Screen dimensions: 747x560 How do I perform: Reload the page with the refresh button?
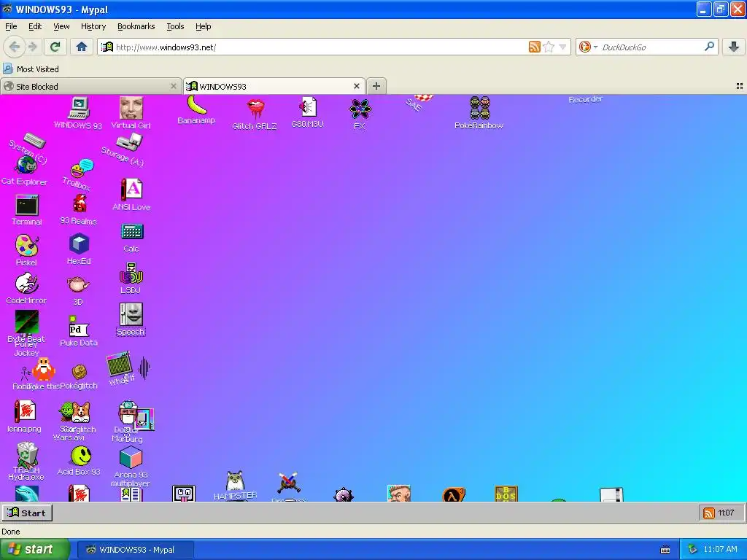pyautogui.click(x=55, y=47)
